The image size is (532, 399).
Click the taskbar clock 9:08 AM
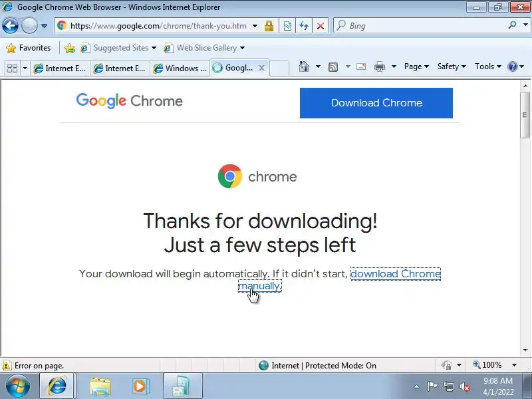[498, 380]
